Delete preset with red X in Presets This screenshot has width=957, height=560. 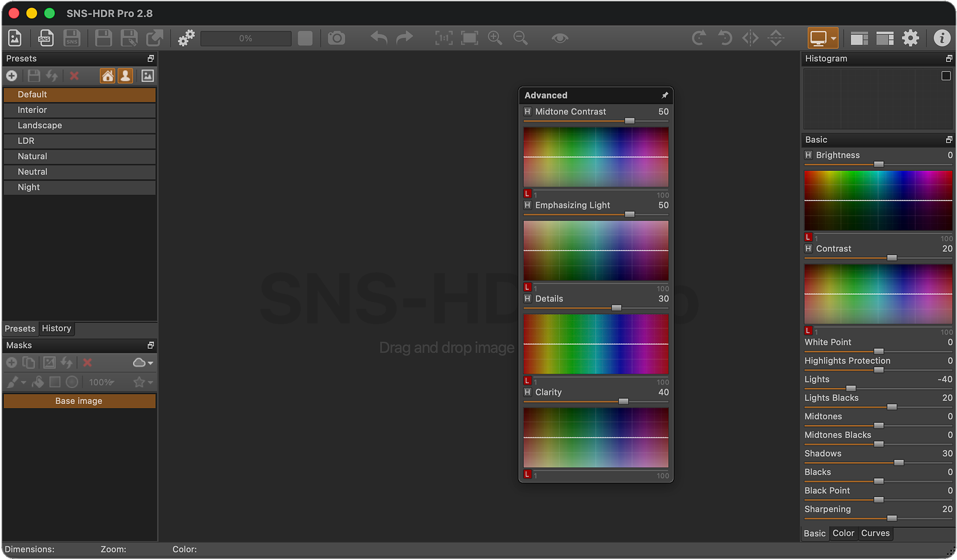pyautogui.click(x=74, y=75)
